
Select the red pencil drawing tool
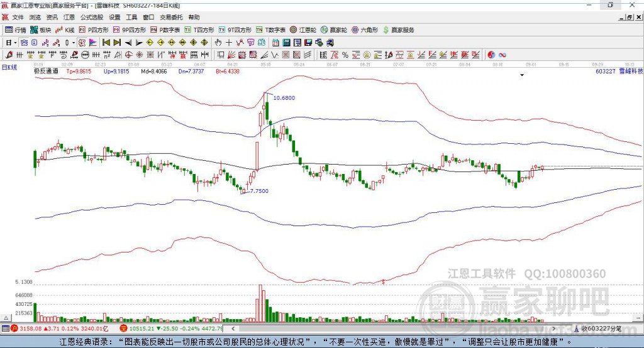[x=9, y=55]
